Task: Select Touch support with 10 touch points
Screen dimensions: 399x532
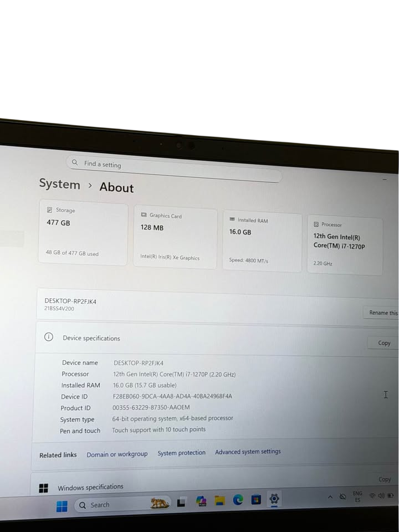Action: (x=159, y=429)
